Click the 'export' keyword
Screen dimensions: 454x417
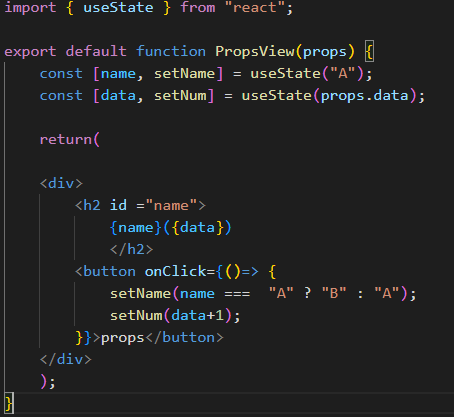(x=30, y=52)
